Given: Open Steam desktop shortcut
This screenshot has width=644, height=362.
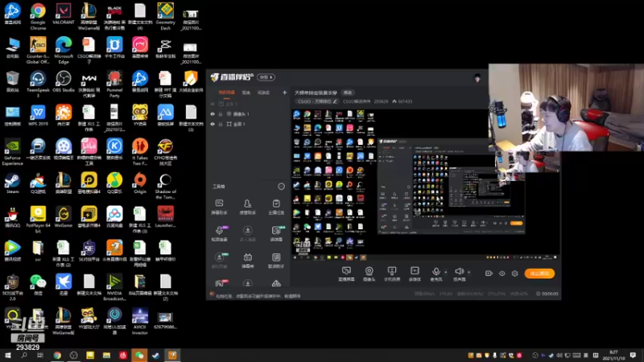Looking at the screenshot, I should [12, 183].
